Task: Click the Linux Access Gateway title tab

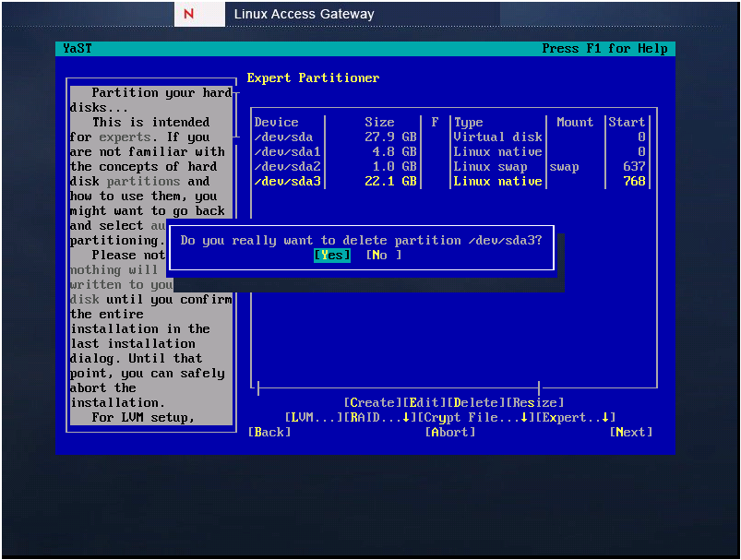Action: [x=304, y=14]
